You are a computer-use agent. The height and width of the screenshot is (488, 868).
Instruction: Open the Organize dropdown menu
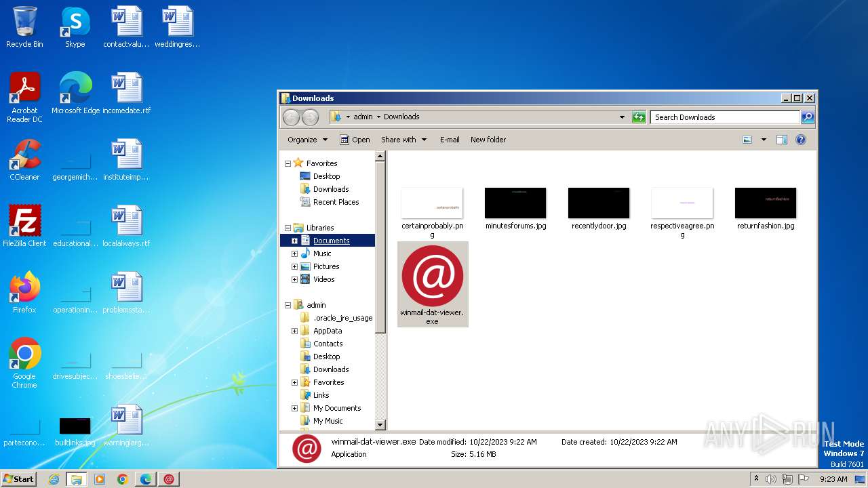tap(307, 140)
